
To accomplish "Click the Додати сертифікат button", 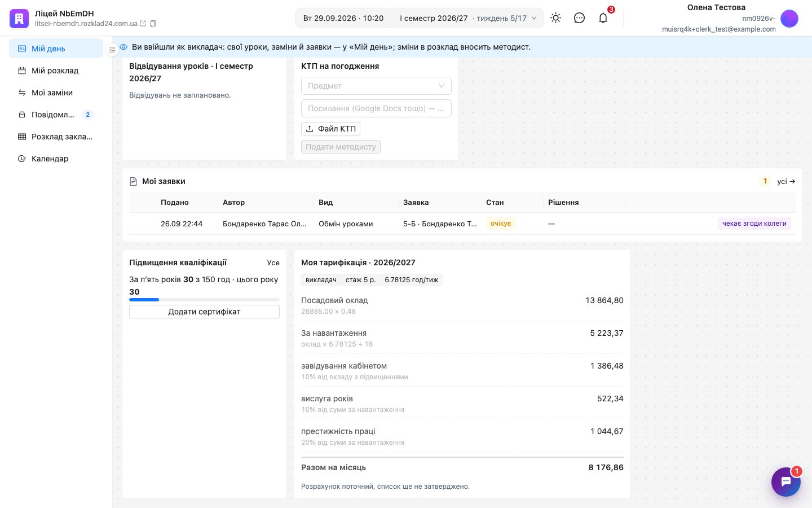I will pyautogui.click(x=204, y=312).
